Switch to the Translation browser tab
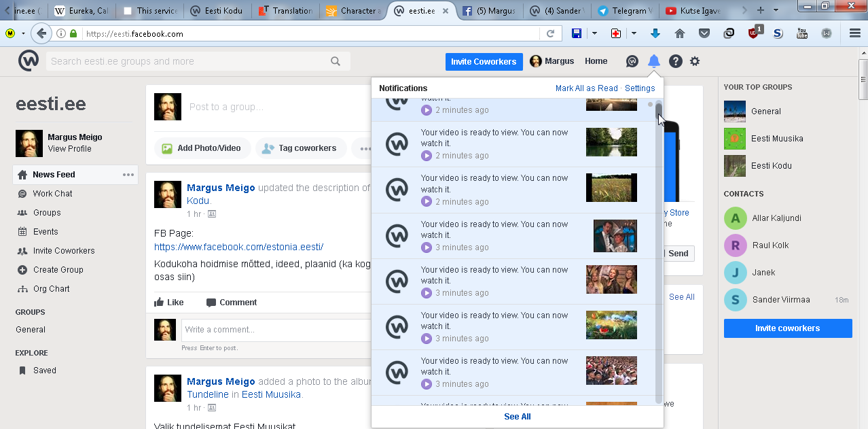Viewport: 868px width, 429px height. pyautogui.click(x=285, y=11)
